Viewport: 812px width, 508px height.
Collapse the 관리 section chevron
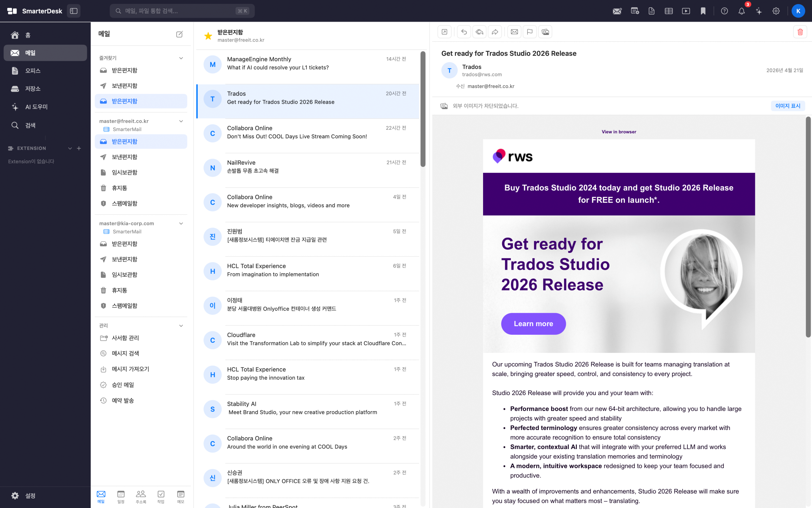tap(181, 326)
